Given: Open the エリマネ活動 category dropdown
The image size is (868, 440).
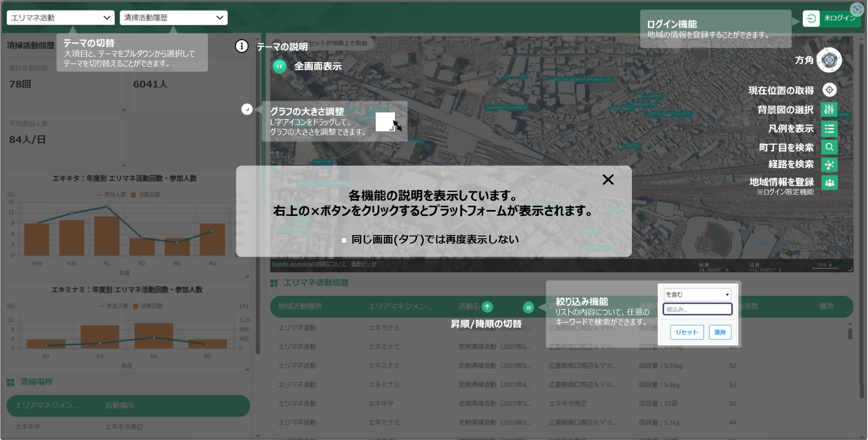Looking at the screenshot, I should 60,18.
